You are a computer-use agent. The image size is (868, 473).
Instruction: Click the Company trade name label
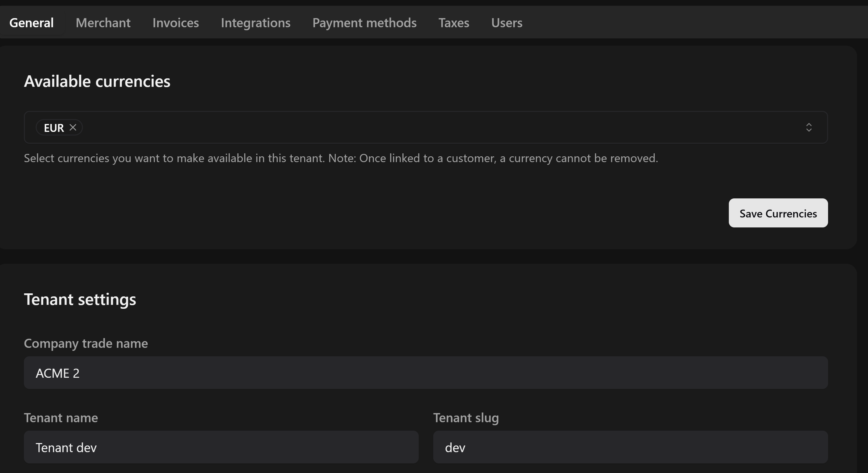pos(86,343)
